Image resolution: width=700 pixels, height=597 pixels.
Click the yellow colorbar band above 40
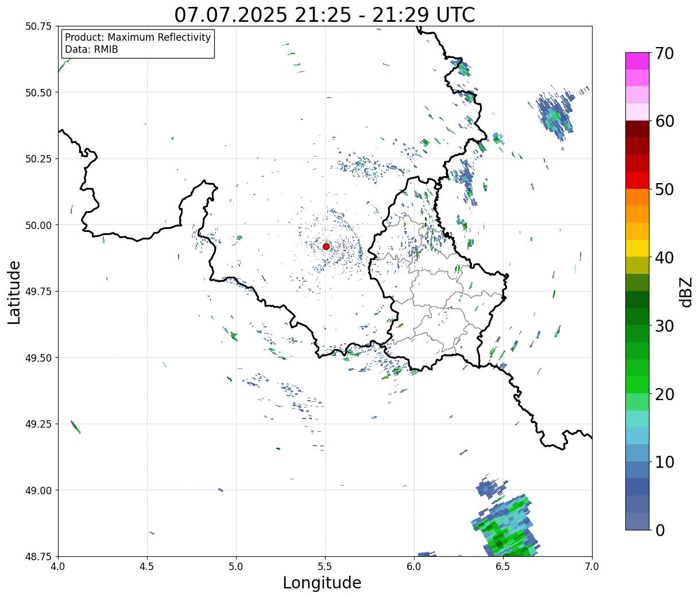[x=637, y=248]
